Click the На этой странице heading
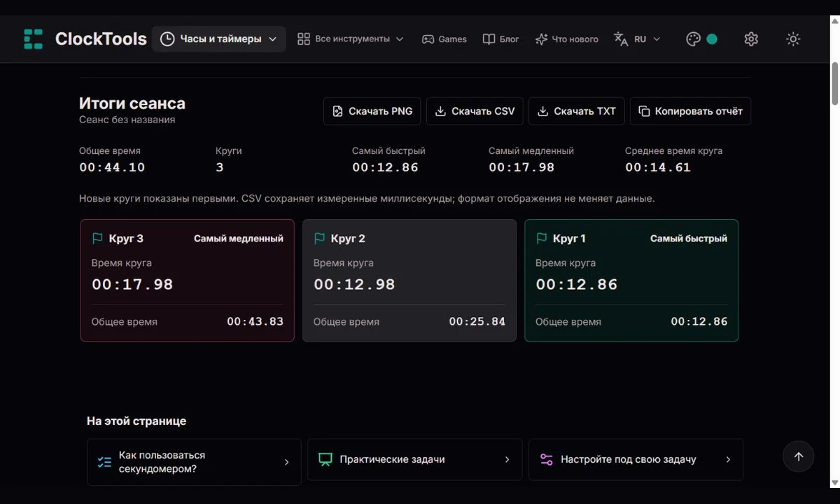Screen dimensions: 840x504 [x=136, y=421]
